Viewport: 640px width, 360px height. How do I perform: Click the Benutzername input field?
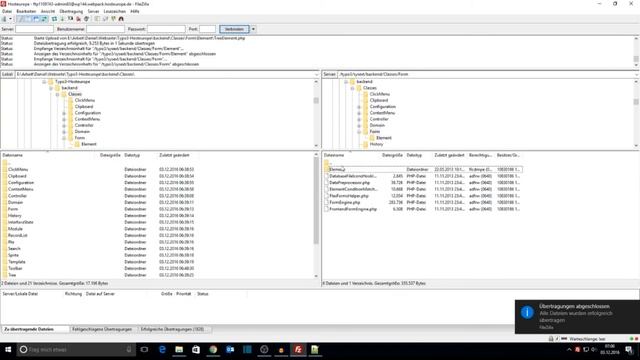105,29
